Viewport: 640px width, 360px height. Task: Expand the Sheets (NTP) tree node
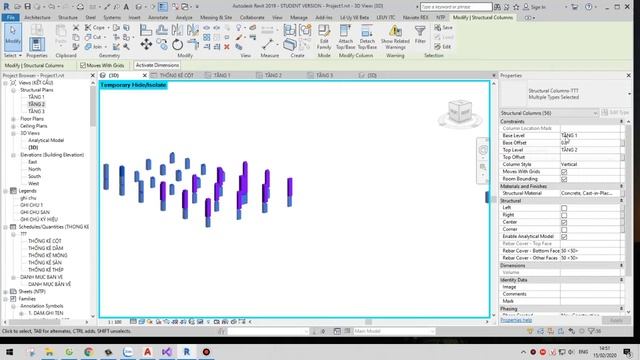tap(5, 292)
